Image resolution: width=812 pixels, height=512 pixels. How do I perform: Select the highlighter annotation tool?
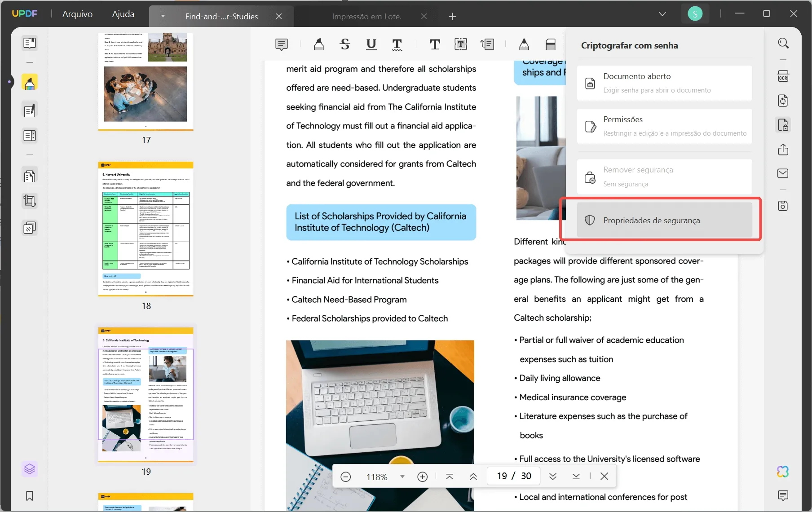[x=319, y=44]
